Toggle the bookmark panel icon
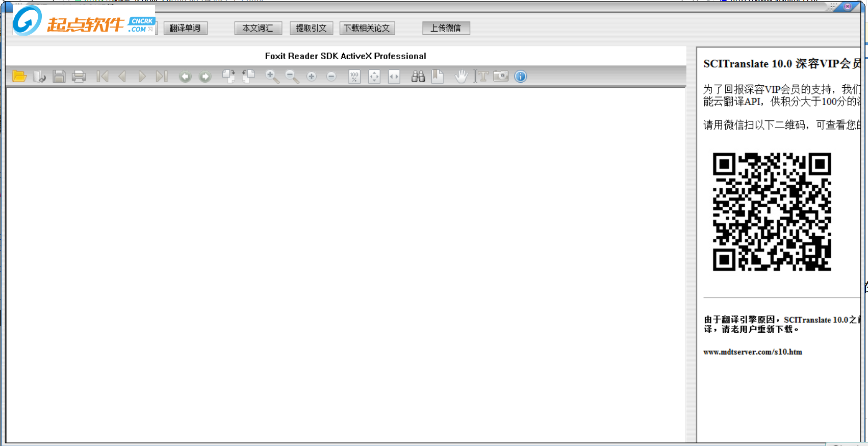 tap(438, 77)
